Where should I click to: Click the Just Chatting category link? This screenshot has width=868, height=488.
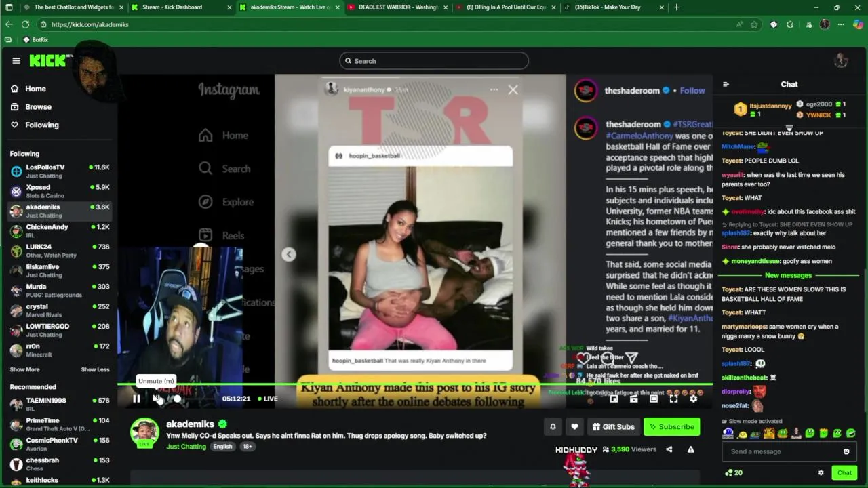(186, 447)
